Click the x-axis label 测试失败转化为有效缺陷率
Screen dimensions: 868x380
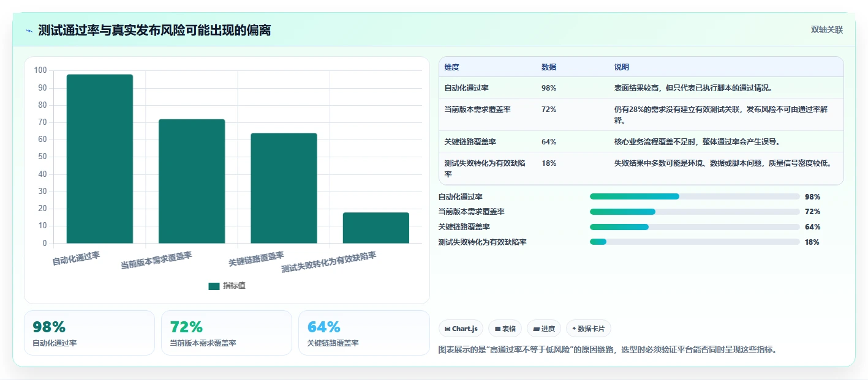[x=329, y=263]
